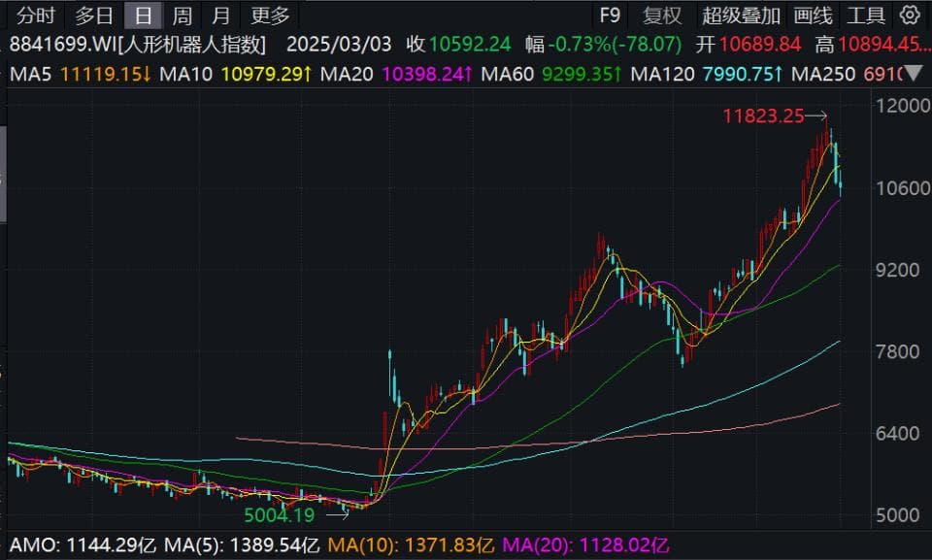Screen dimensions: 932x560
Task: Select the 日 daily chart tab
Action: (x=144, y=16)
